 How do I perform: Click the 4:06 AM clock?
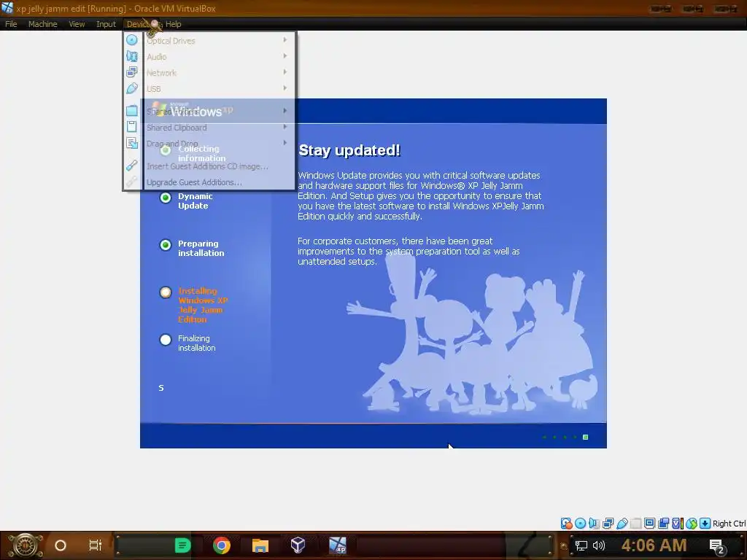(x=654, y=545)
